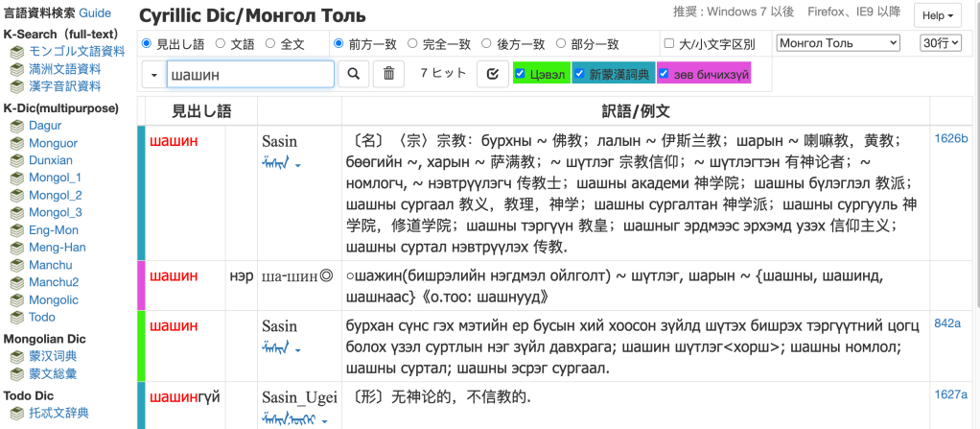The image size is (980, 429).
Task: Open the Todo dictionary in the sidebar
Action: pyautogui.click(x=42, y=318)
